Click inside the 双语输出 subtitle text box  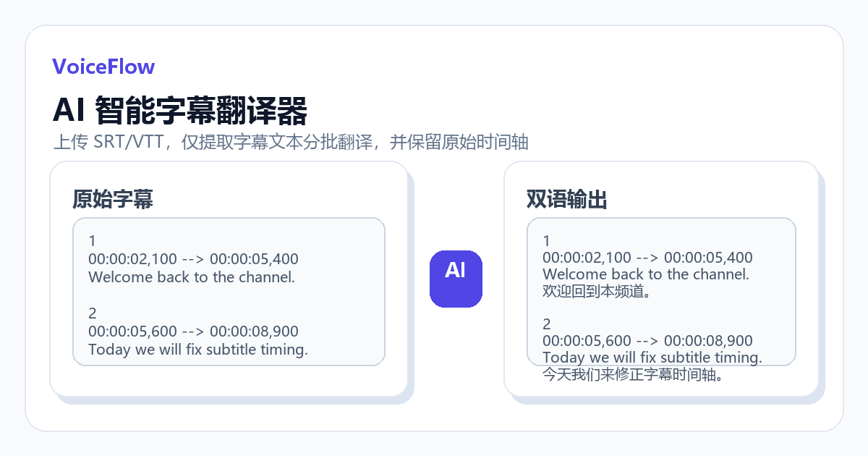tap(661, 292)
